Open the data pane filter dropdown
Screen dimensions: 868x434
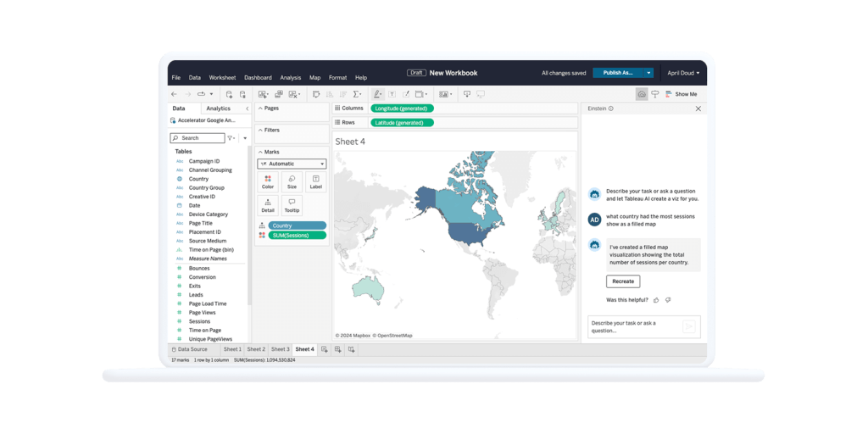coord(231,138)
